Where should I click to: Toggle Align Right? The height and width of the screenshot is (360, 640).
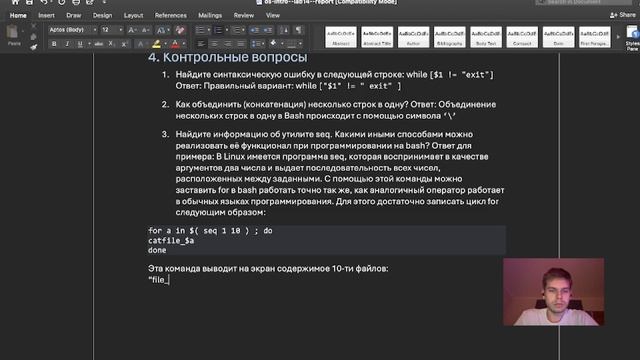click(x=228, y=44)
